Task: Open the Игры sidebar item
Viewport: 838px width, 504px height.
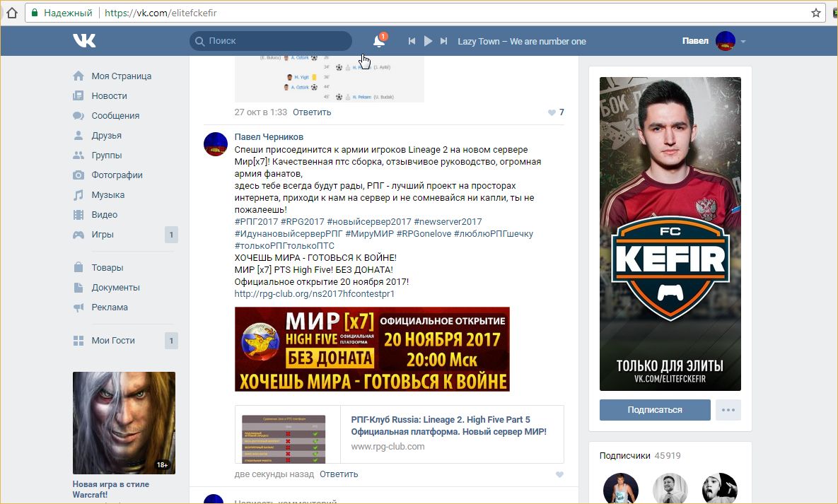Action: 103,234
